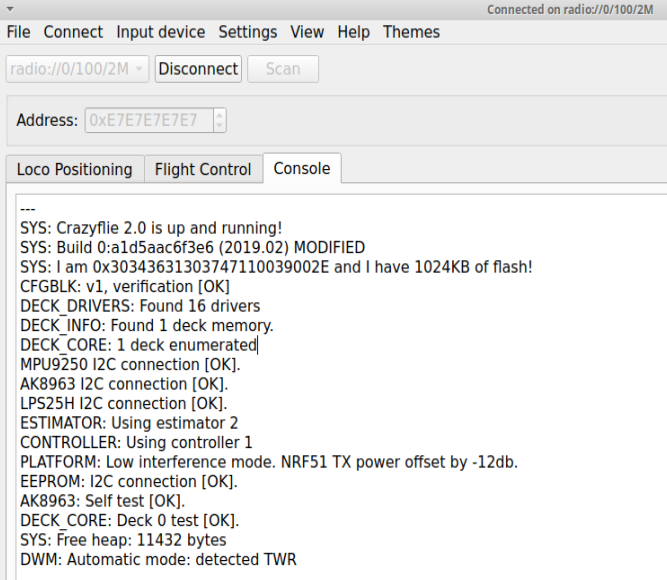Screen dimensions: 667x580
Task: Open the Help menu
Action: point(353,32)
